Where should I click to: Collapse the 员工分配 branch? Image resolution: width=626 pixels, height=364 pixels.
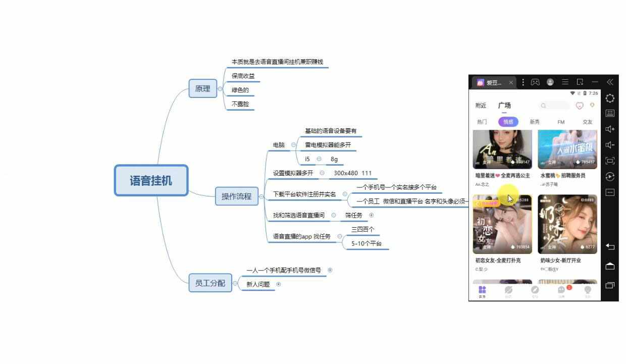click(x=235, y=284)
